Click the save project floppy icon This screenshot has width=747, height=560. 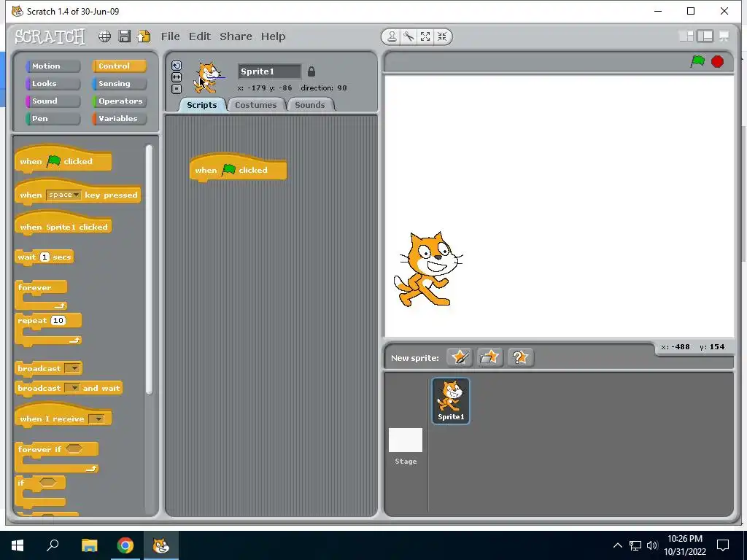tap(124, 36)
